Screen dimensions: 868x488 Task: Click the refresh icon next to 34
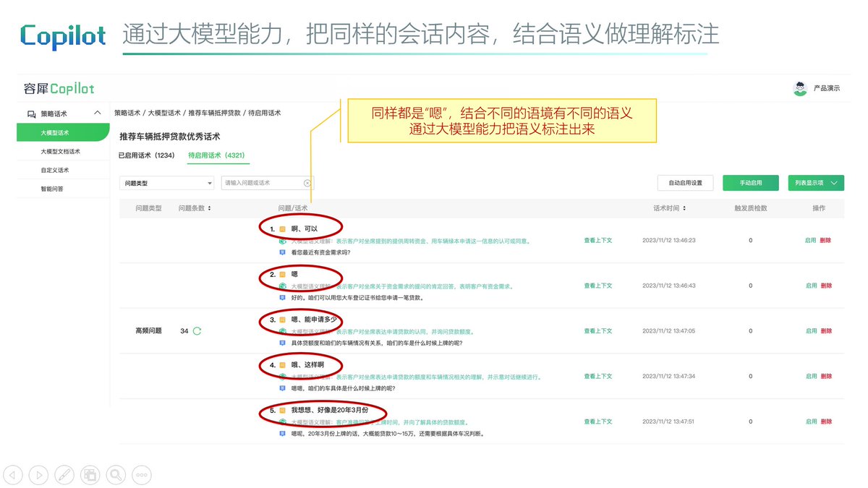197,331
